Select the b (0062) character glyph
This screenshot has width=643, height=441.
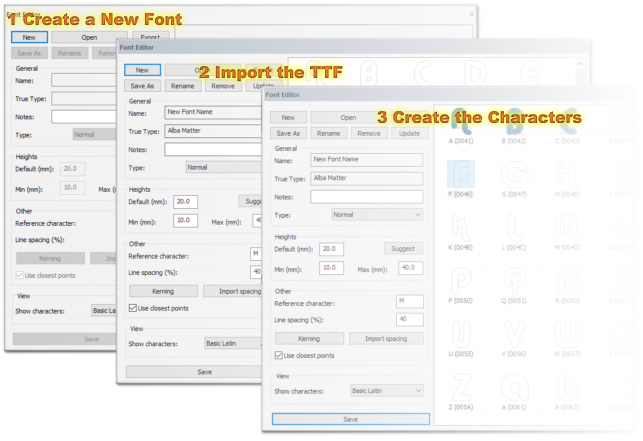click(x=568, y=387)
